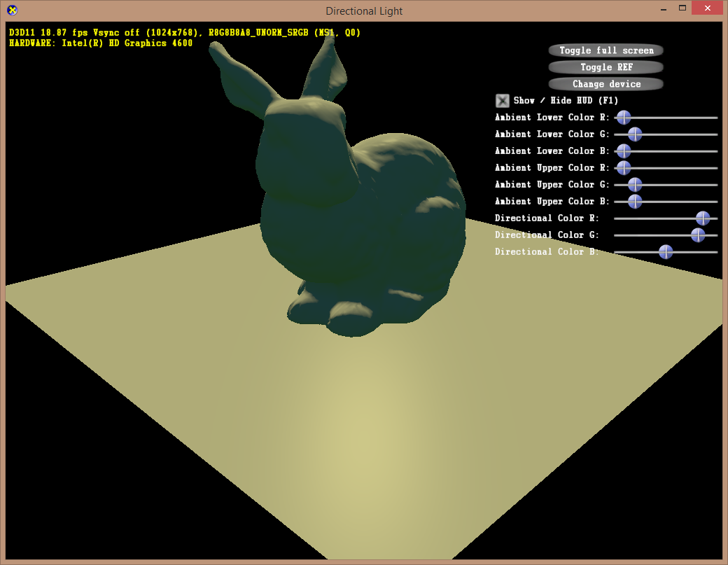Image resolution: width=728 pixels, height=565 pixels.
Task: Maximize the Directional Light window
Action: (682, 8)
